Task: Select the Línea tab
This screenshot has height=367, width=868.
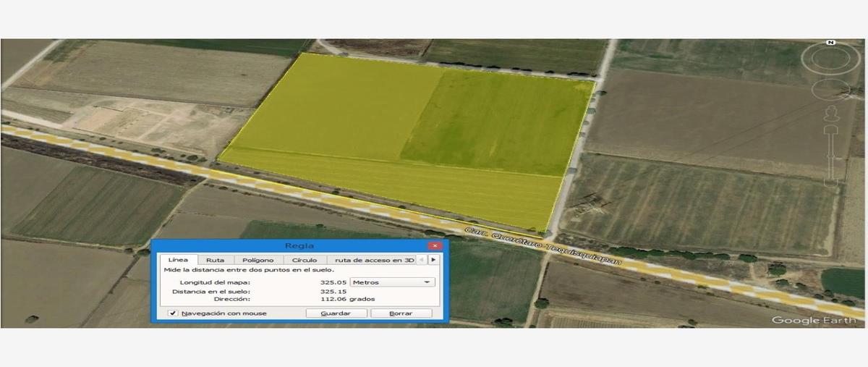Action: click(x=177, y=260)
